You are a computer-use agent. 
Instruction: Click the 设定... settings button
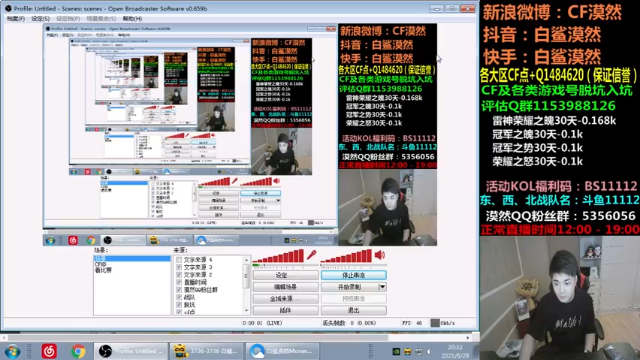286,275
